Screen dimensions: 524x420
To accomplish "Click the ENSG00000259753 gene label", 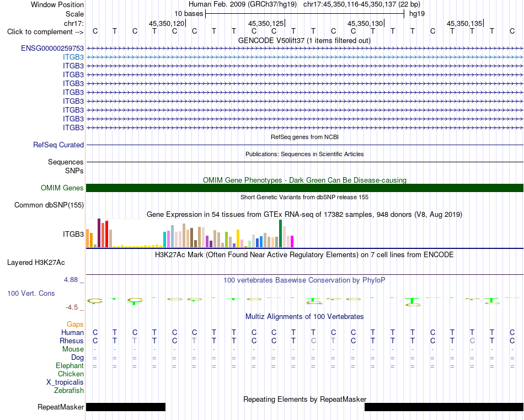I will pos(52,49).
